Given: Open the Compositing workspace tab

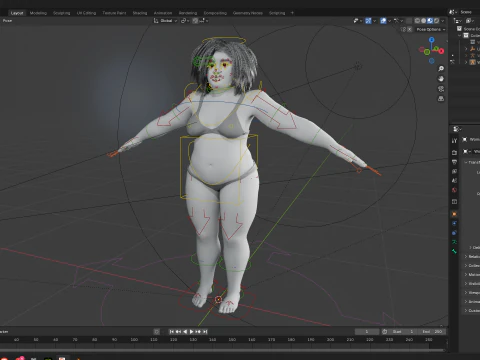Looking at the screenshot, I should point(215,13).
